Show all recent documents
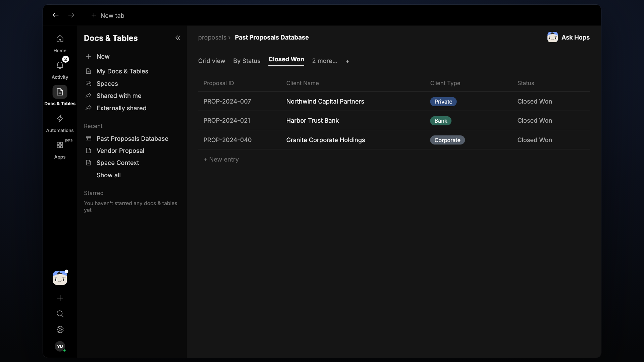This screenshot has width=644, height=362. point(109,175)
